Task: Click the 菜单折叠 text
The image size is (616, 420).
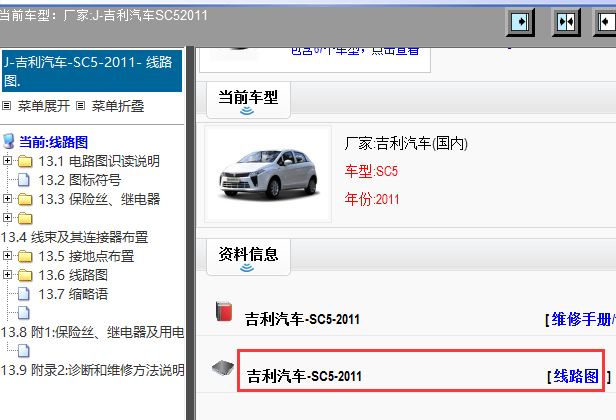Action: pyautogui.click(x=118, y=106)
